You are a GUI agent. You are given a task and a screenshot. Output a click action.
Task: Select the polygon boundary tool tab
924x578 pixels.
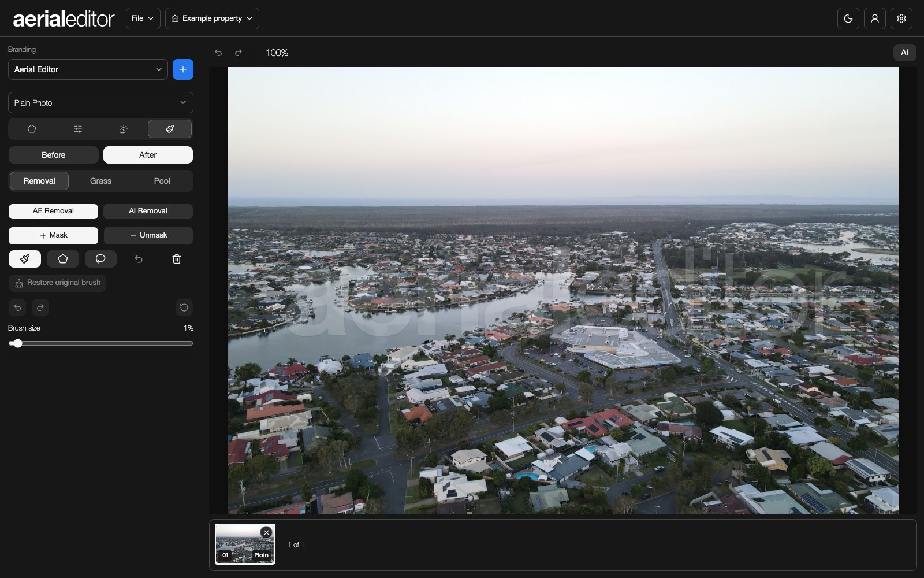click(x=32, y=129)
